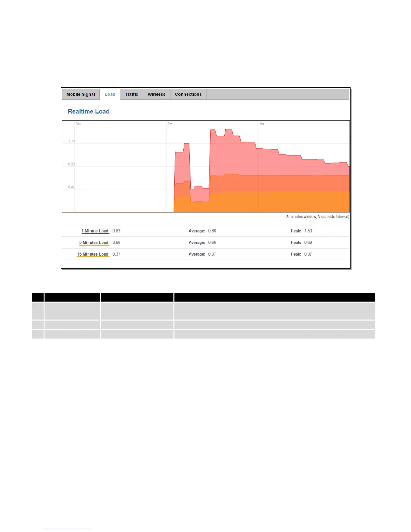
Task: Click the 15 Minutes Load label
Action: coord(93,254)
